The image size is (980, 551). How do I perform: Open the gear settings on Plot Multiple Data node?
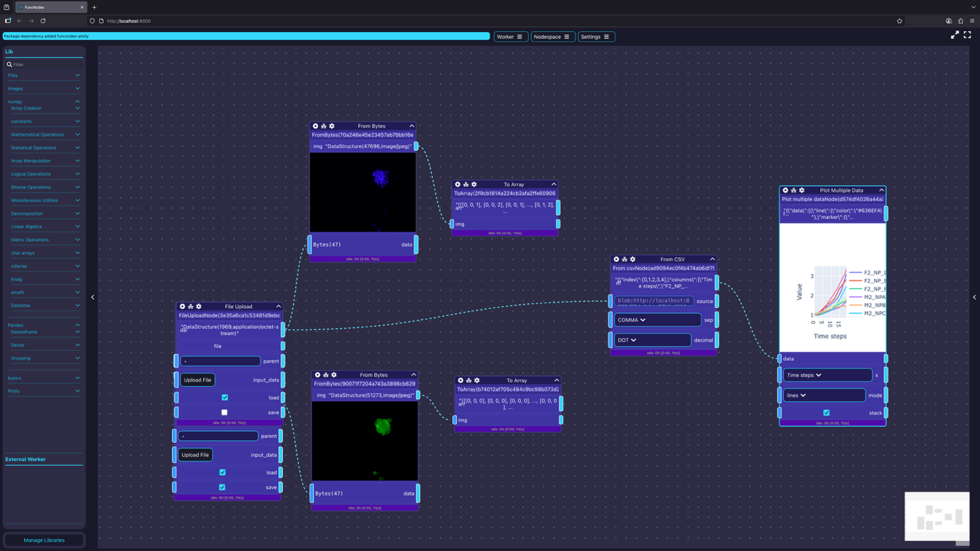pyautogui.click(x=802, y=190)
